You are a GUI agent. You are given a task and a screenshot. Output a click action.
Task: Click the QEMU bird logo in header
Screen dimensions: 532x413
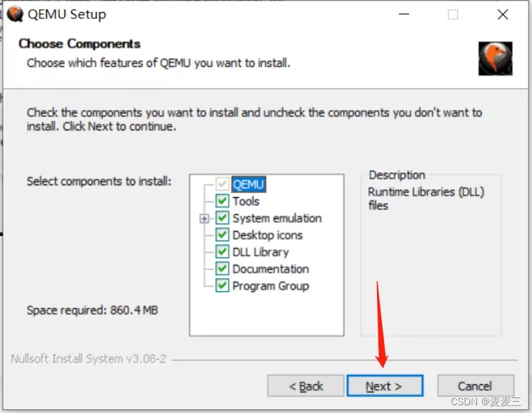(x=495, y=58)
